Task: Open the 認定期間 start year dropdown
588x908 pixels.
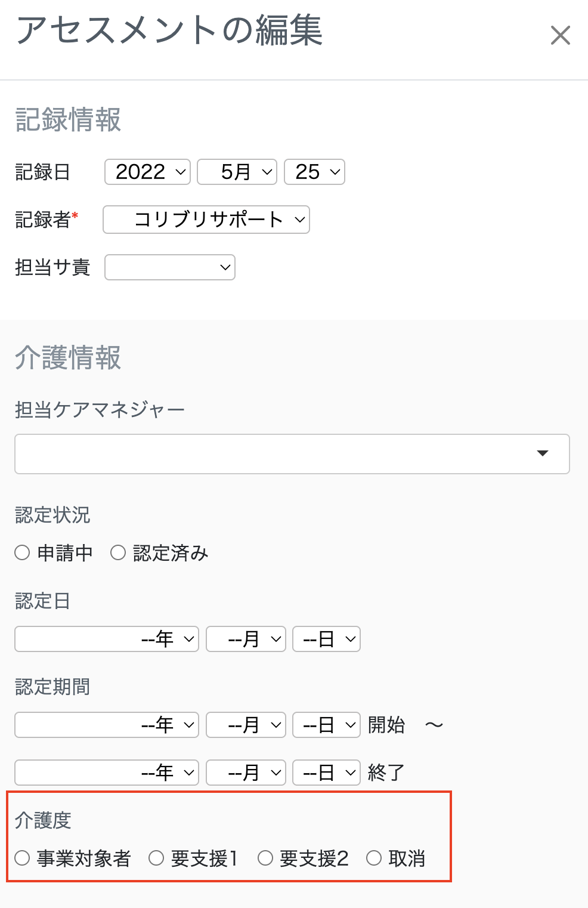Action: click(106, 725)
